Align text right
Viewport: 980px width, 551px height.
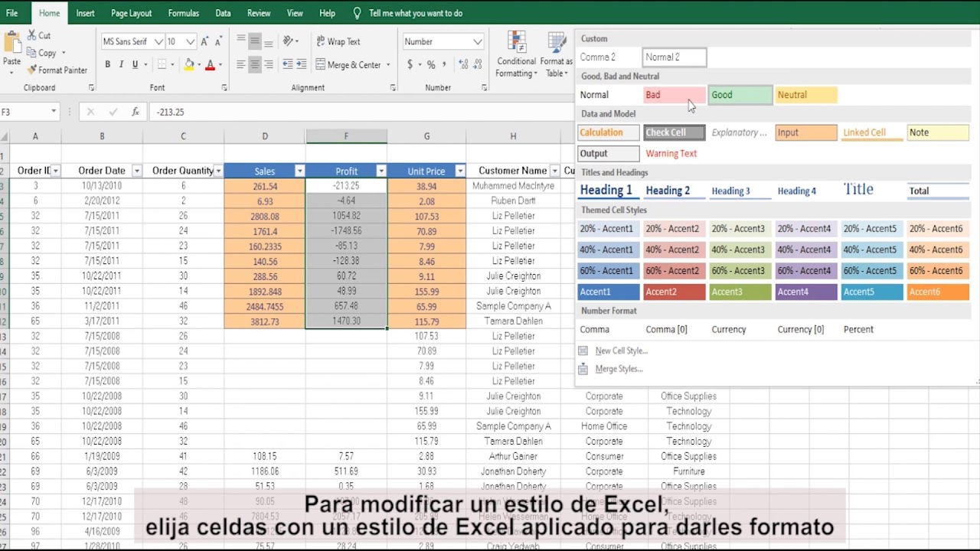coord(269,65)
